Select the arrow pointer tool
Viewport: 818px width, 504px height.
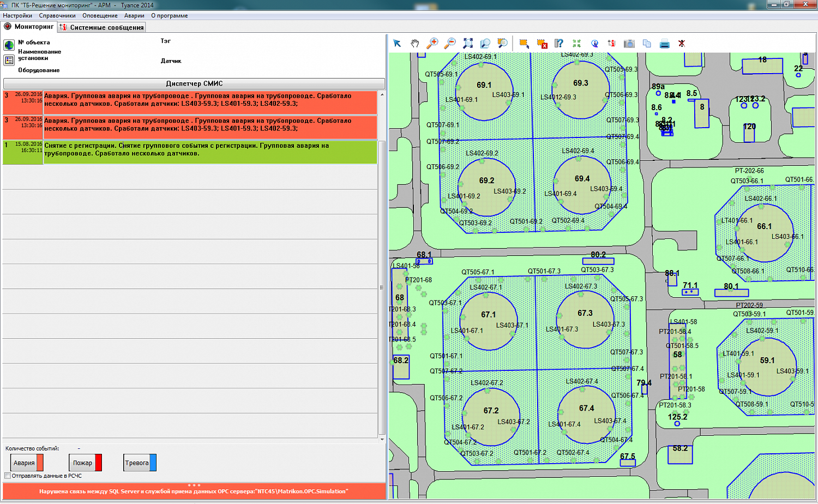coord(397,43)
